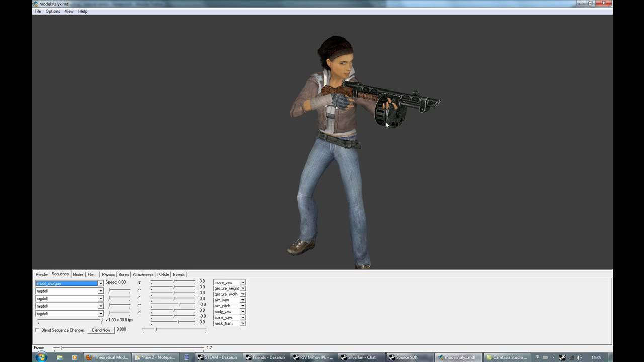
Task: Expand the move_yaw pose parameter dropdown
Action: tap(243, 282)
